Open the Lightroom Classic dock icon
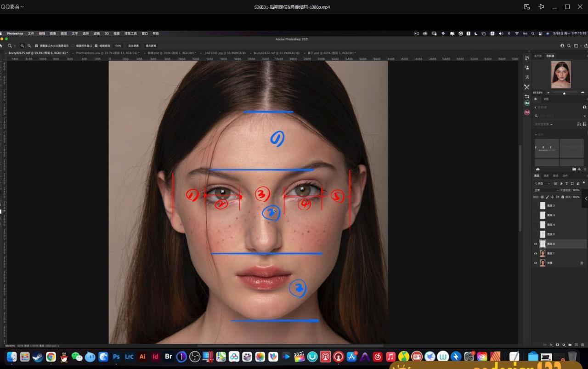The image size is (588, 369). tap(129, 357)
